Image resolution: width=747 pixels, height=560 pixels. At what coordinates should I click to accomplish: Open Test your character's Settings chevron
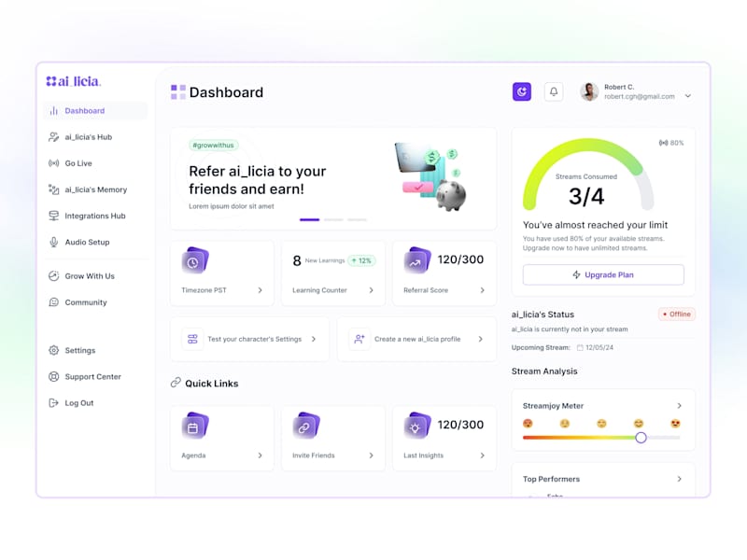point(314,339)
